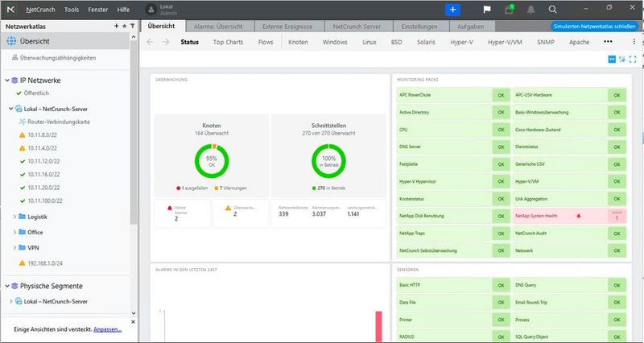Open the three-dots overflow menu after Apache
This screenshot has height=343, width=644.
click(607, 42)
